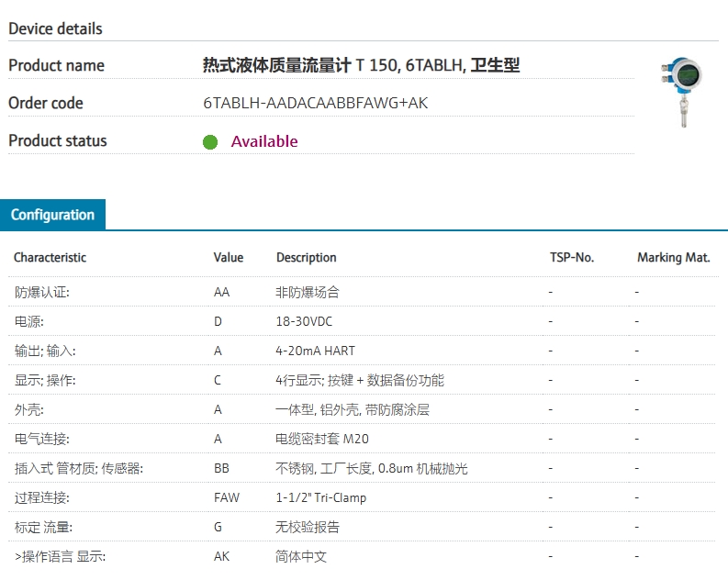This screenshot has height=580, width=728.
Task: Select the 显示; 操作 characteristic label
Action: pyautogui.click(x=45, y=381)
